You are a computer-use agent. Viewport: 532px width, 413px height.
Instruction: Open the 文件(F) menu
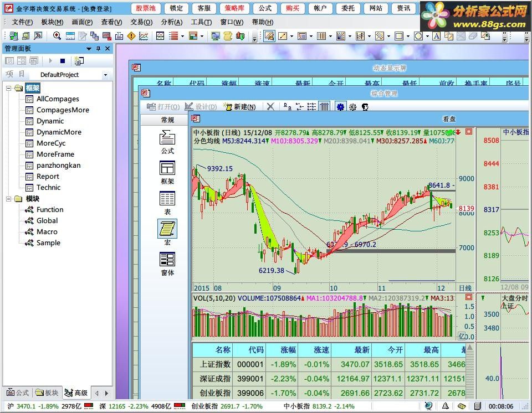tap(22, 22)
